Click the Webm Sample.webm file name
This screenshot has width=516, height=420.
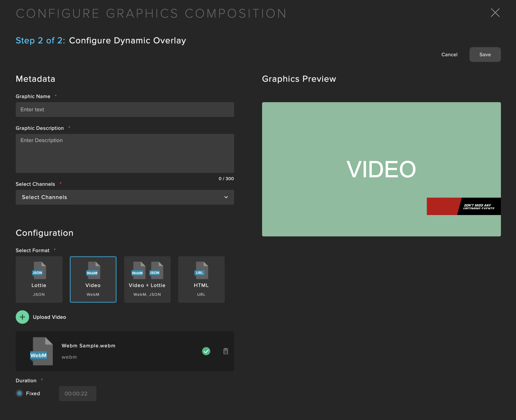[88, 345]
